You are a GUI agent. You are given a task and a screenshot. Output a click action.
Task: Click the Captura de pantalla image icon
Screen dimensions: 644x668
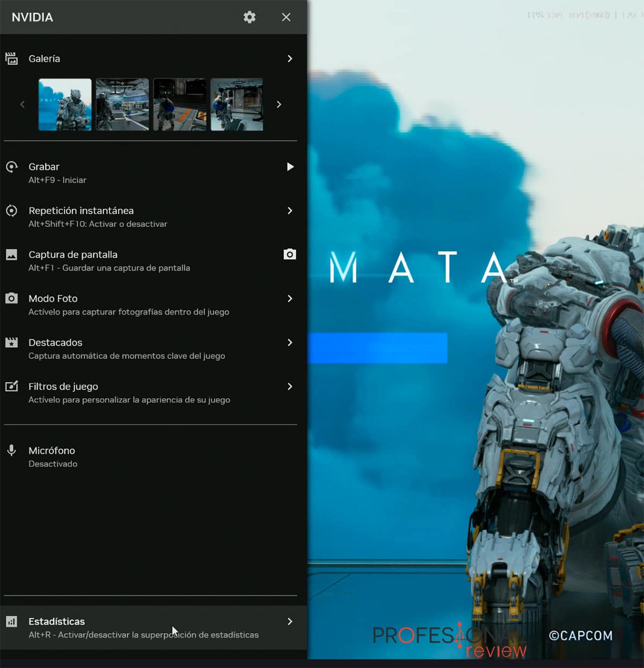coord(11,255)
